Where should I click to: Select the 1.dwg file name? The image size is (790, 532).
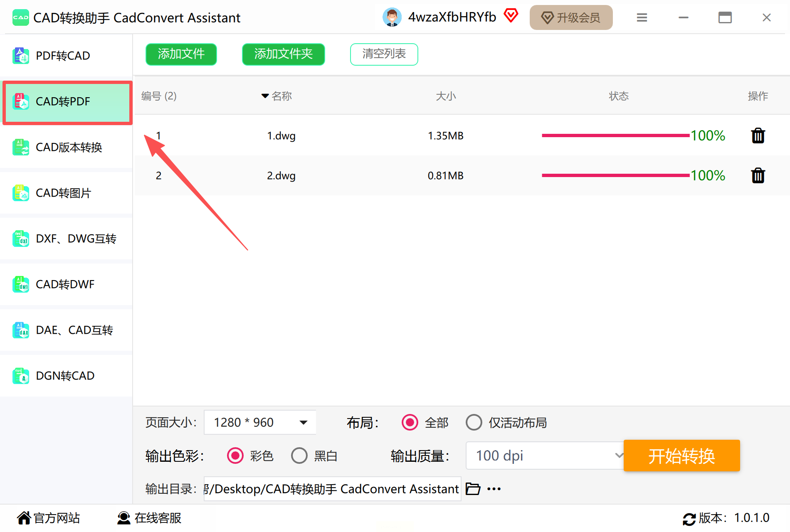point(281,136)
